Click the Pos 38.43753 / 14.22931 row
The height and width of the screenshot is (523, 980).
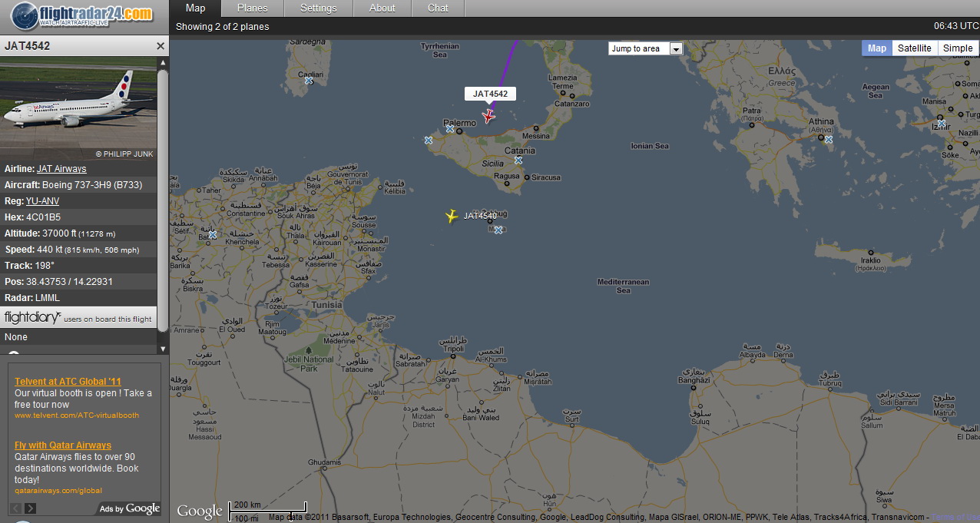(x=78, y=282)
